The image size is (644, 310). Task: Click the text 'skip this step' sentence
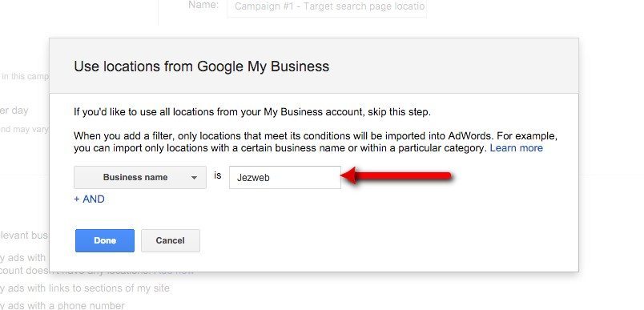coord(252,111)
